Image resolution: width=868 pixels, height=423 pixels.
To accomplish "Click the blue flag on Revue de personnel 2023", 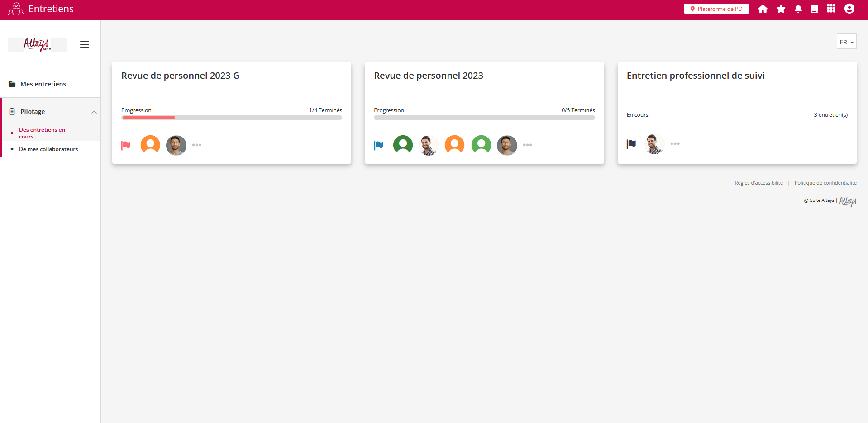I will point(378,145).
